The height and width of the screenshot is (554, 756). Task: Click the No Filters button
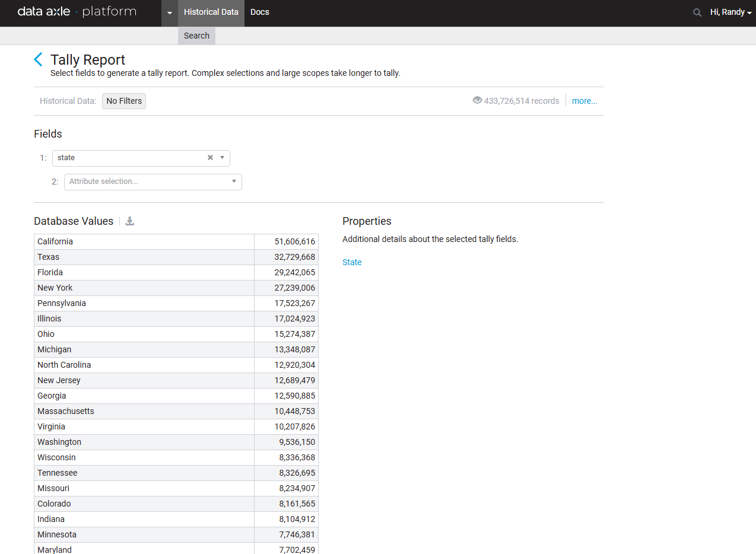coord(124,101)
